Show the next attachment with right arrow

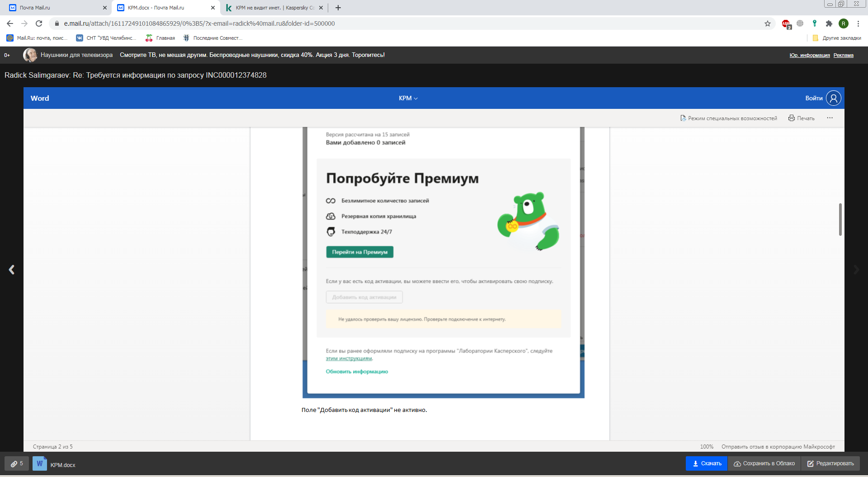click(856, 270)
